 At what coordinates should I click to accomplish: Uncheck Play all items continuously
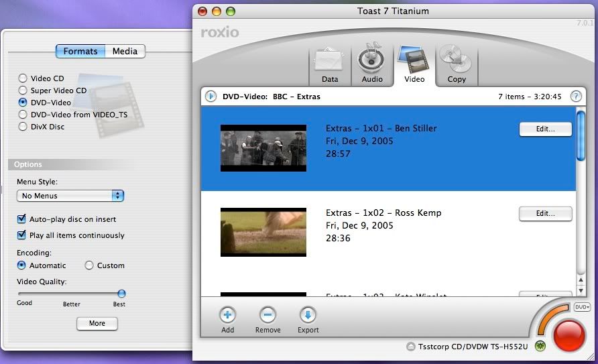(x=21, y=235)
